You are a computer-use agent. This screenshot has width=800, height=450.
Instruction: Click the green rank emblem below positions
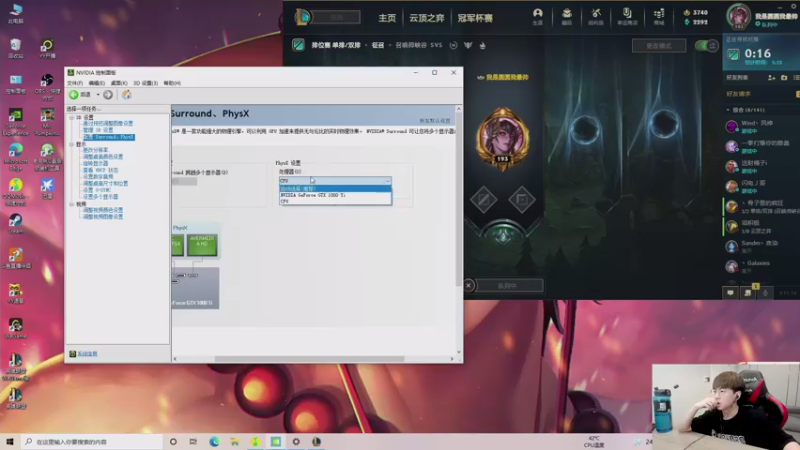pyautogui.click(x=503, y=235)
